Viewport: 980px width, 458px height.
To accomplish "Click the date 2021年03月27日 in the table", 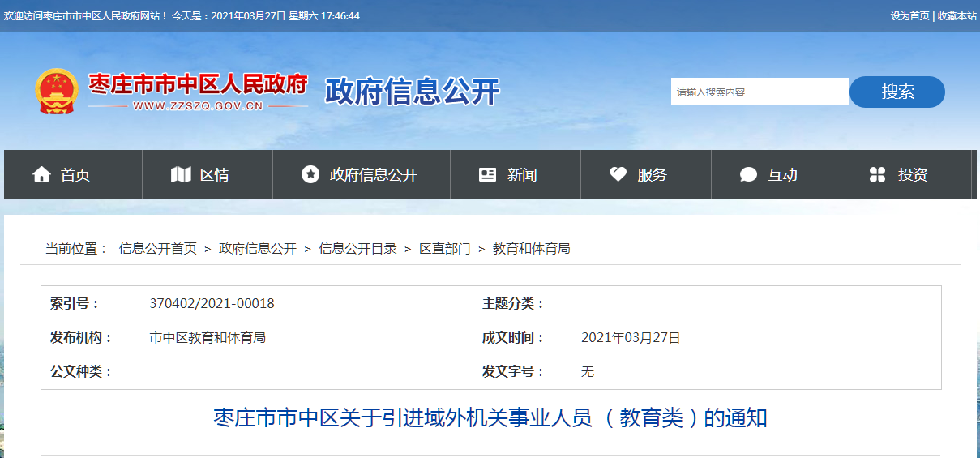I will point(631,338).
